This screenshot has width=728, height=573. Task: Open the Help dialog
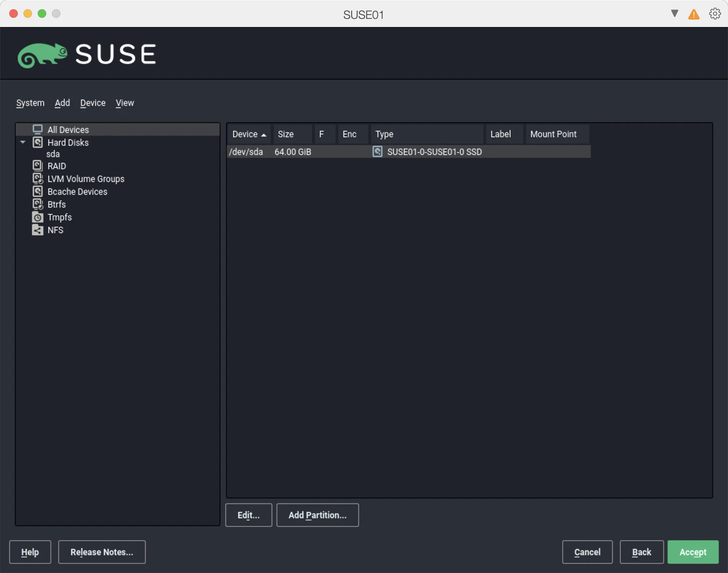[30, 552]
